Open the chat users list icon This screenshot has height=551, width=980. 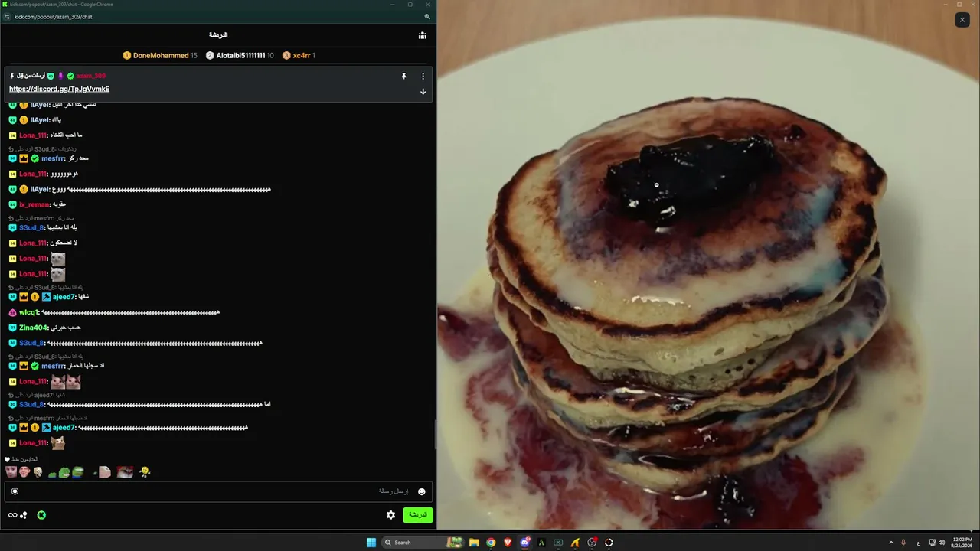click(x=422, y=35)
